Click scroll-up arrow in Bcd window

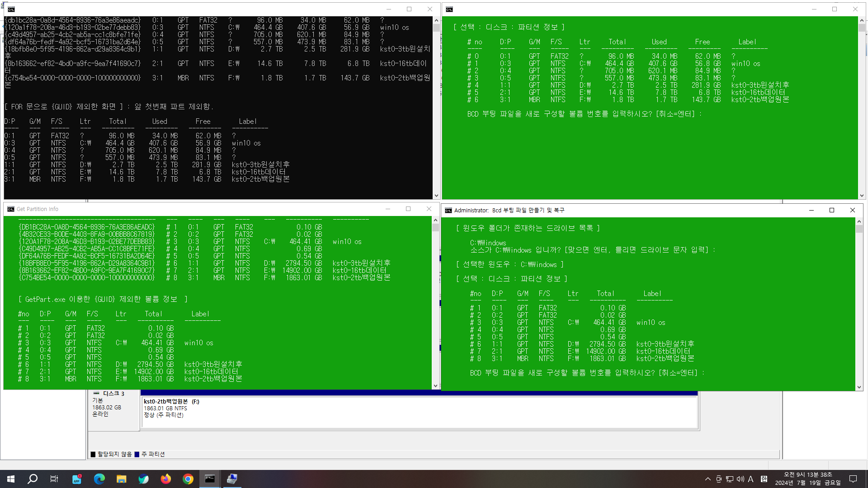tap(859, 221)
